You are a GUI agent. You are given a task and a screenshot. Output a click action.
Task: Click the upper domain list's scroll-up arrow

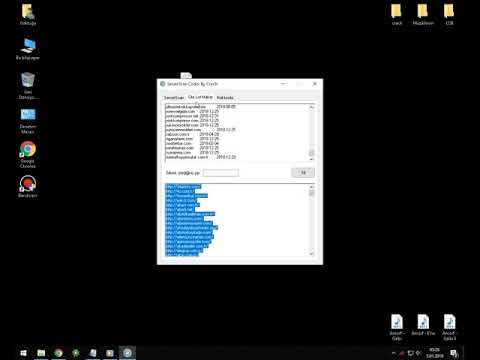tap(311, 107)
